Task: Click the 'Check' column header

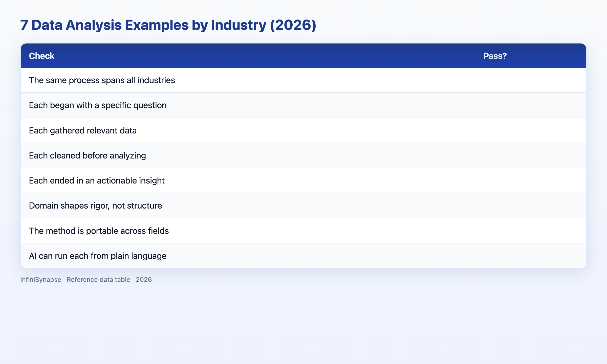Action: pyautogui.click(x=41, y=56)
